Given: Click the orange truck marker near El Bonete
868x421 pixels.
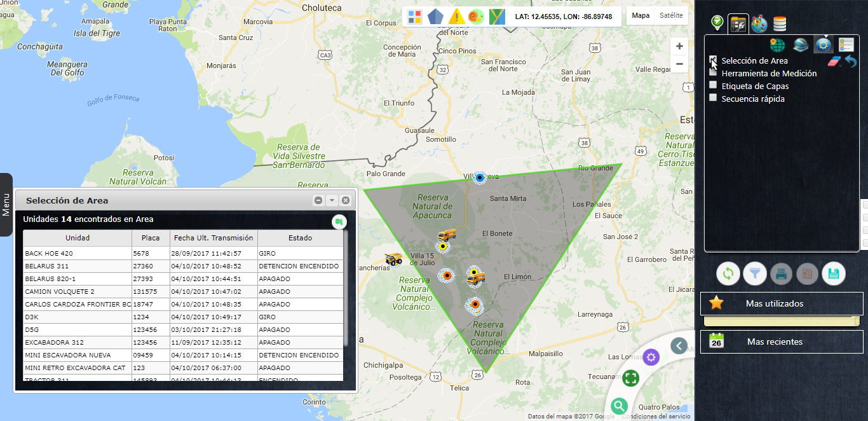Looking at the screenshot, I should [x=446, y=235].
